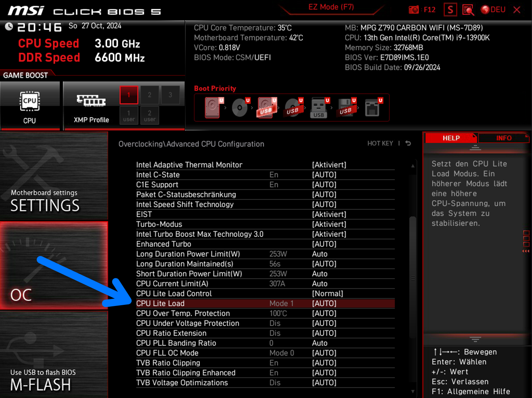This screenshot has height=398, width=532.
Task: Open Paket C-Statusbeschränkung dropdown
Action: pos(324,195)
